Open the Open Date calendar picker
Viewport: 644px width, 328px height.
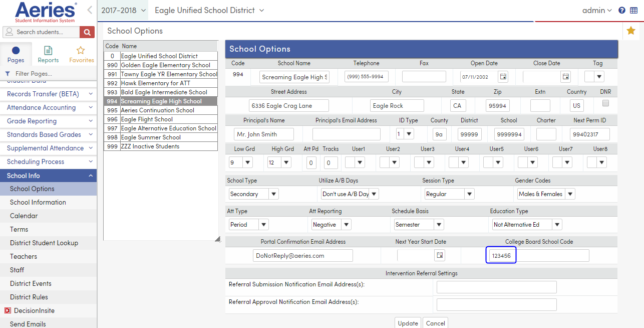[503, 76]
